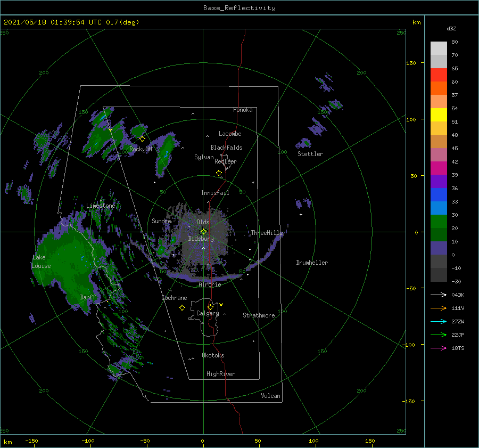This screenshot has width=479, height=448.
Task: Click the Limestone label
Action: click(x=101, y=206)
